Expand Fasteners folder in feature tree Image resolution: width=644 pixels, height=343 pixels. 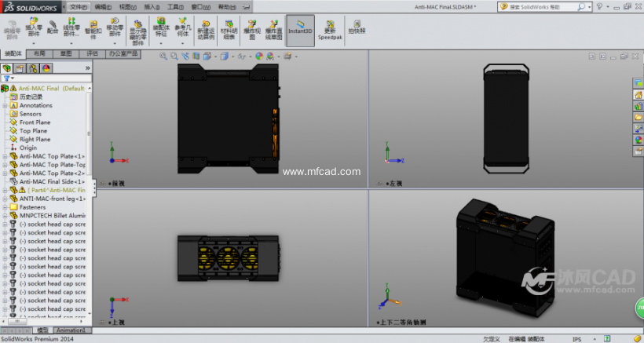(x=5, y=207)
